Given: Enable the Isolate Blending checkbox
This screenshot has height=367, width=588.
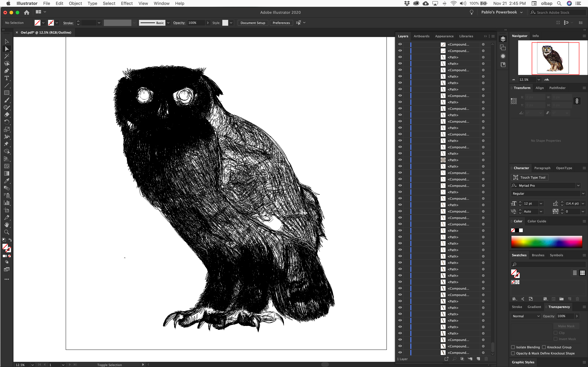Looking at the screenshot, I should point(513,347).
